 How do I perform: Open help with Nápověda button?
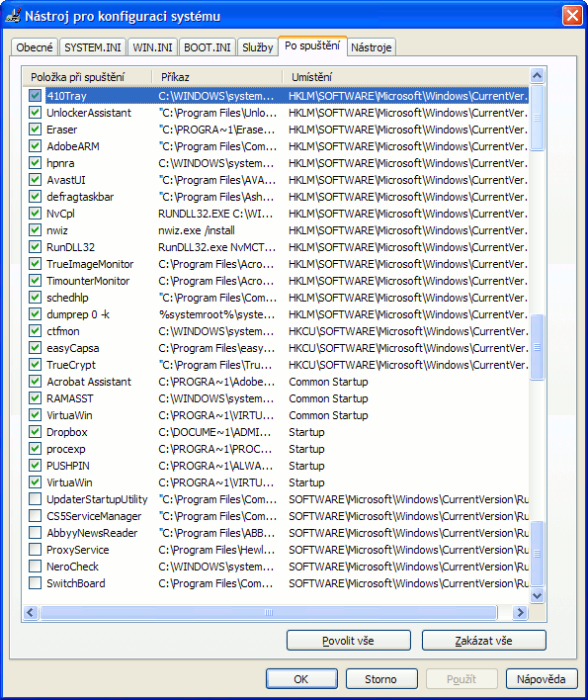pos(542,679)
